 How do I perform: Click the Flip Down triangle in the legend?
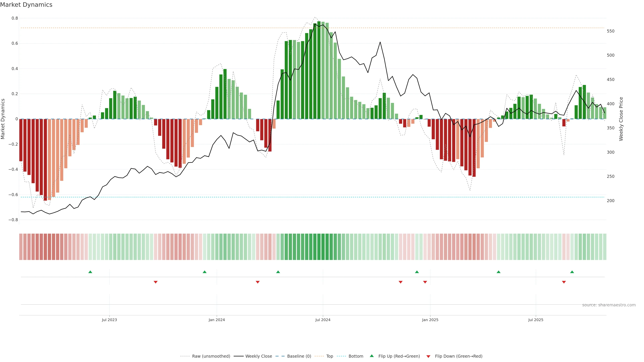[x=428, y=356]
